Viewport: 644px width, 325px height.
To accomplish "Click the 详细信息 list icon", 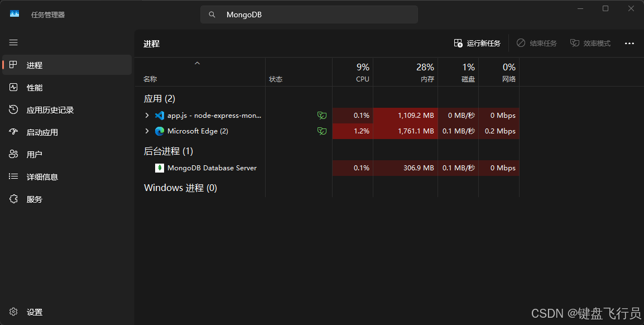I will tap(13, 176).
